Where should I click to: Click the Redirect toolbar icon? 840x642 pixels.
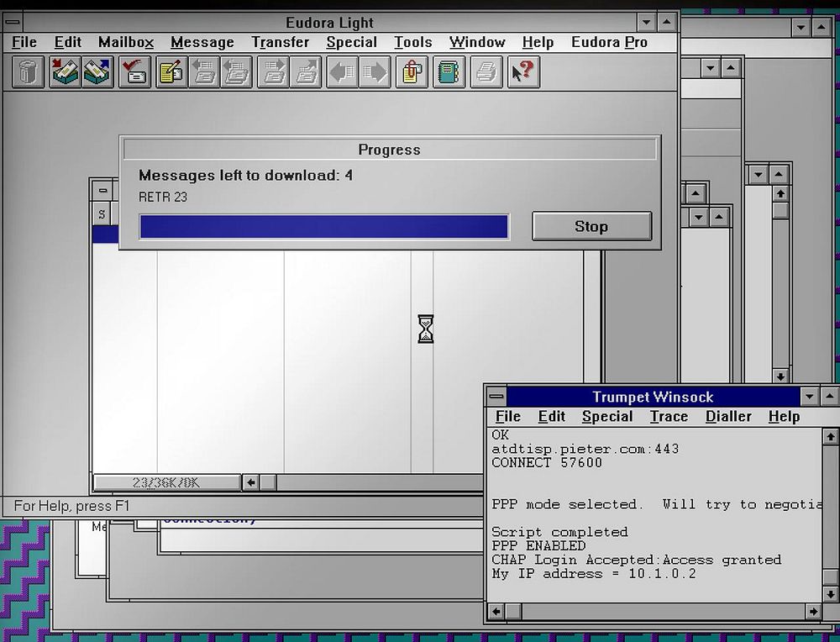306,71
